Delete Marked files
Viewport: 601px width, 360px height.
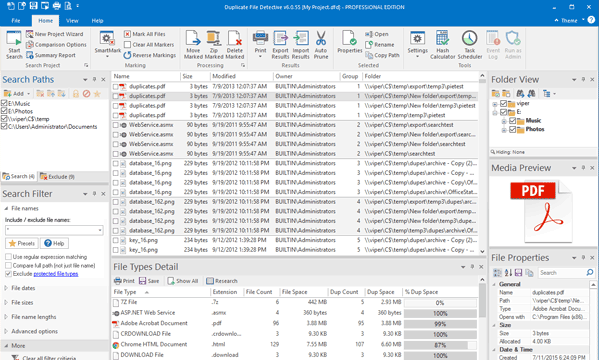[x=235, y=45]
